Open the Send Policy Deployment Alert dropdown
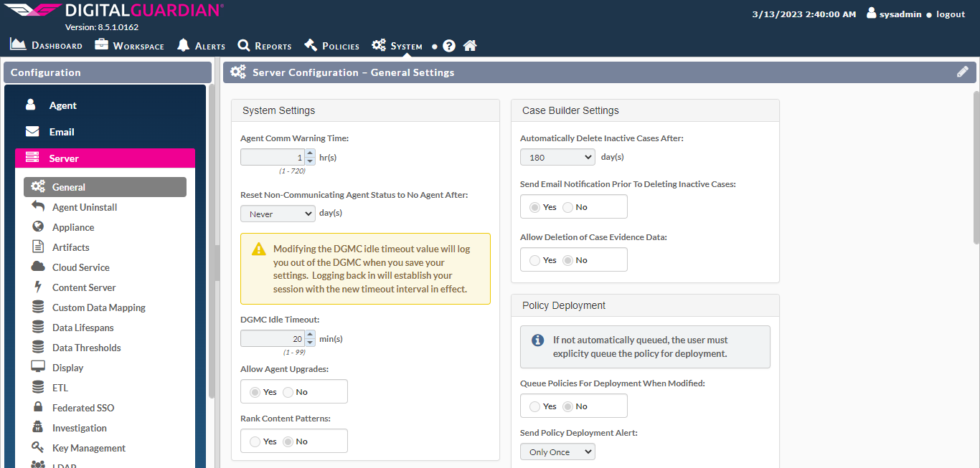The width and height of the screenshot is (980, 468). 557,452
